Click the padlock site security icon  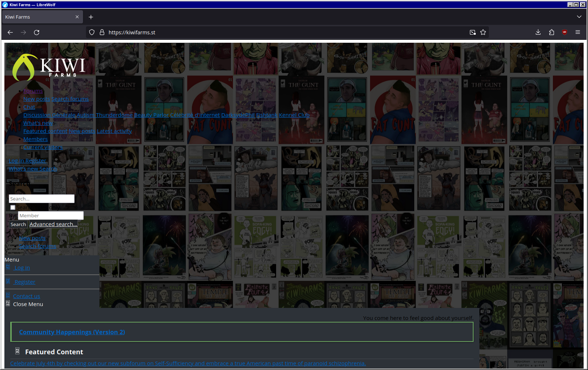tap(102, 33)
